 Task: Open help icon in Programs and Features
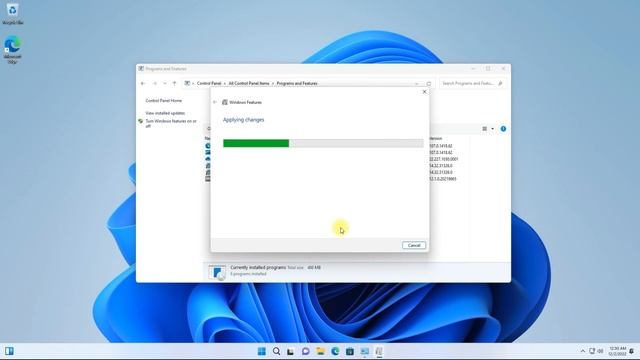coord(503,129)
